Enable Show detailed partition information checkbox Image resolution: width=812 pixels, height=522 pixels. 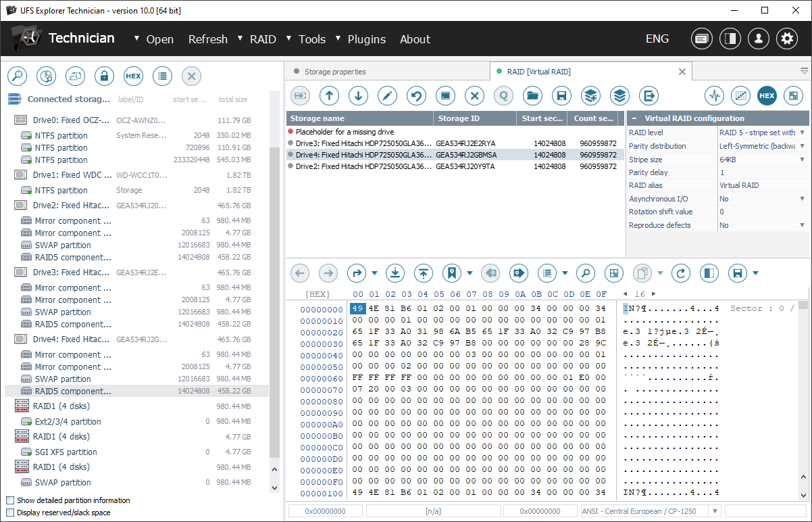(x=9, y=500)
